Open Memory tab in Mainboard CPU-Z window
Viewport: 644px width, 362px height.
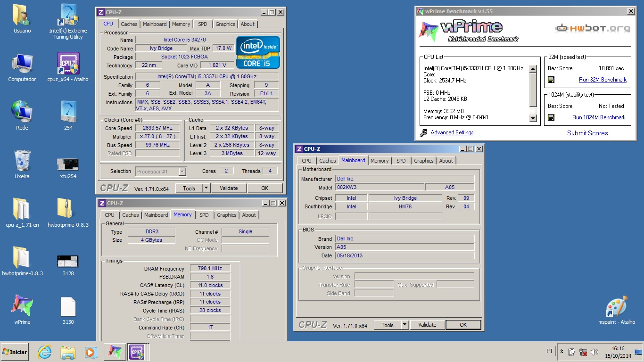tap(380, 161)
